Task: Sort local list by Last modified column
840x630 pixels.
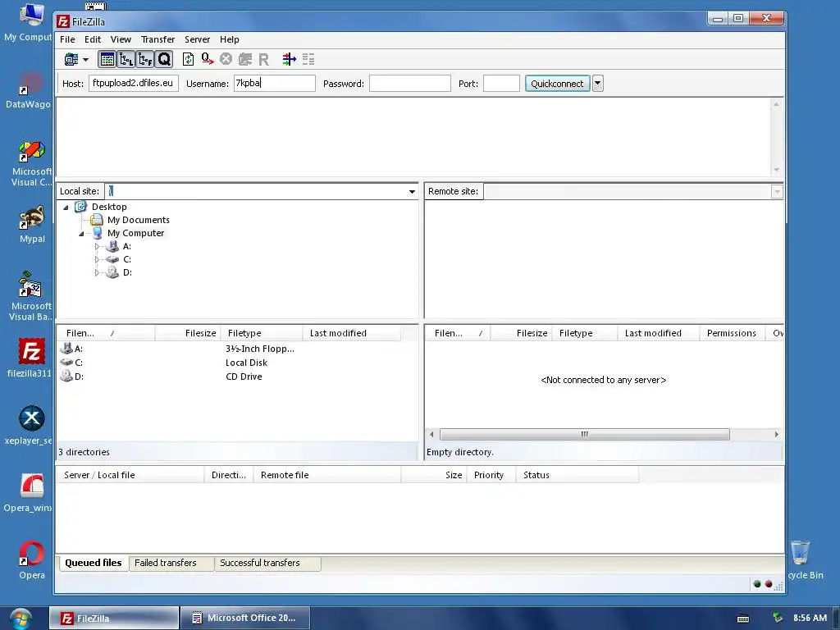Action: (x=351, y=333)
